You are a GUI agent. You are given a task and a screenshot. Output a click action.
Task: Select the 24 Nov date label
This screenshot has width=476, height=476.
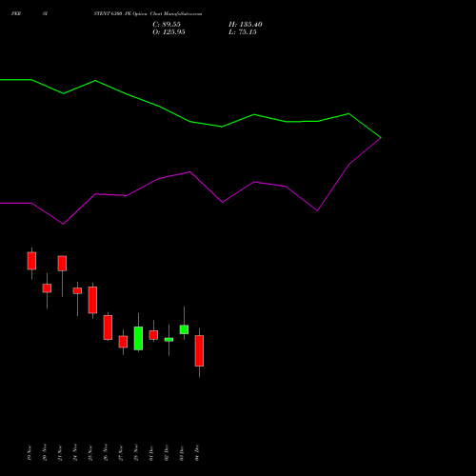(75, 452)
